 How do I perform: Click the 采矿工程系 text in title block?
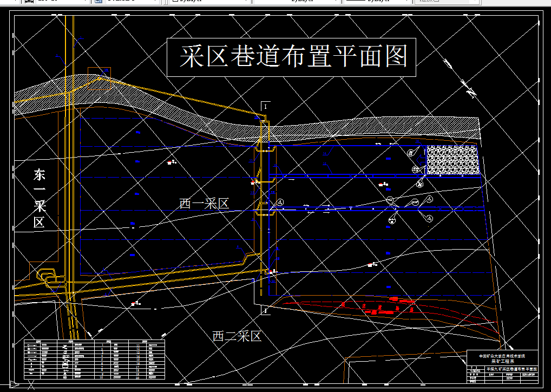(x=502, y=361)
